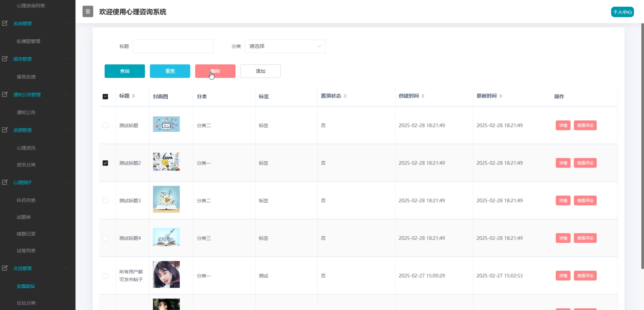This screenshot has width=644, height=310.
Task: Open 科目列表 in the sidebar
Action: coord(26,200)
